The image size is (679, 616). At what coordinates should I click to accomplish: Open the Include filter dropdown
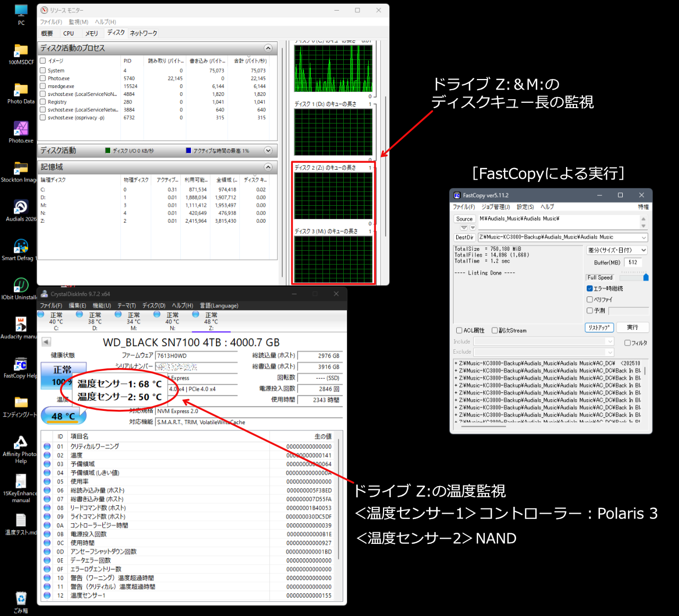(610, 341)
